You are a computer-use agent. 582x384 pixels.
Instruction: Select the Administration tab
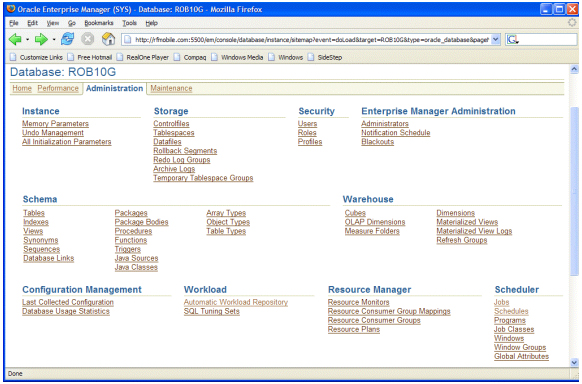tap(114, 88)
